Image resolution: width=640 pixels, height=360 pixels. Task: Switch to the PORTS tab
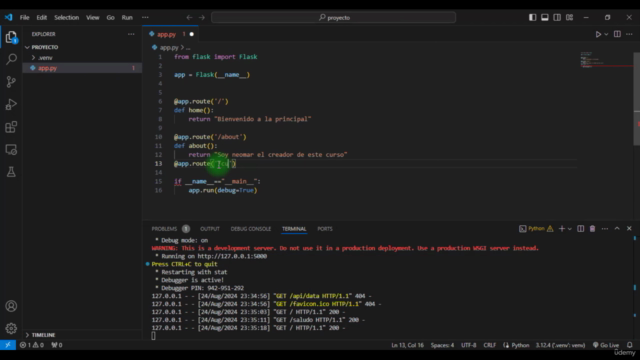(325, 229)
